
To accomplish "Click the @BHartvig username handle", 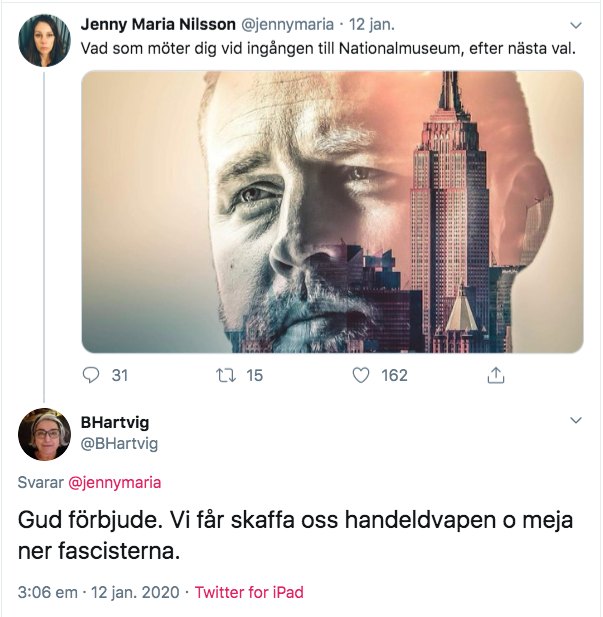I will [x=119, y=443].
